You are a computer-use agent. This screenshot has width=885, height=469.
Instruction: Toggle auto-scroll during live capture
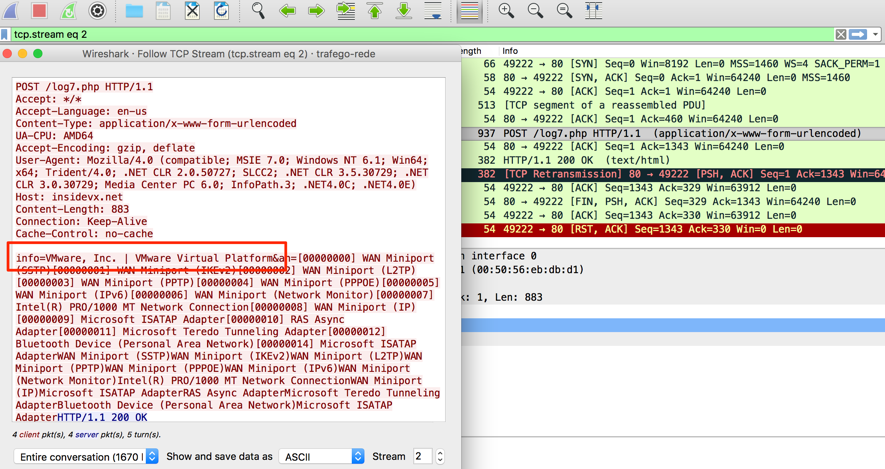point(433,10)
